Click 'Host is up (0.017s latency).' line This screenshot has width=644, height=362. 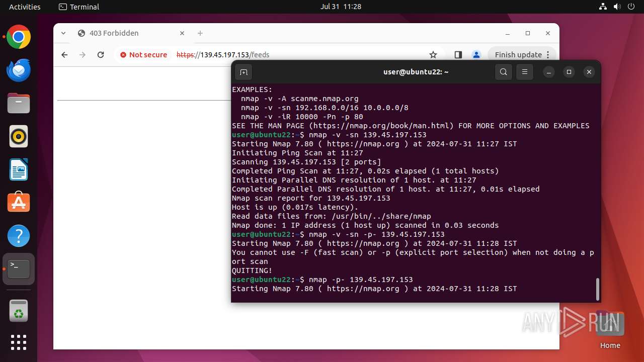(x=295, y=207)
